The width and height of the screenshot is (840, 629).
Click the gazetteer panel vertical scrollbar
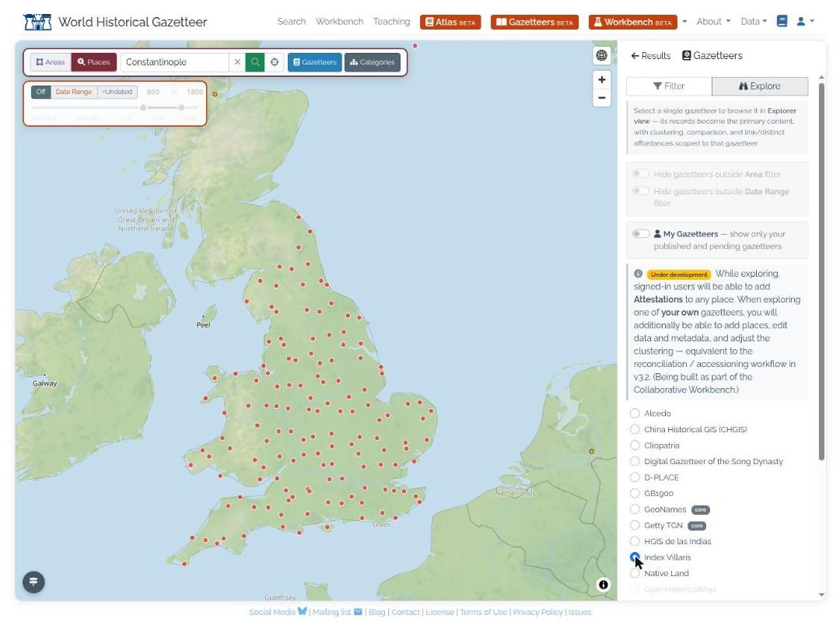(x=822, y=271)
